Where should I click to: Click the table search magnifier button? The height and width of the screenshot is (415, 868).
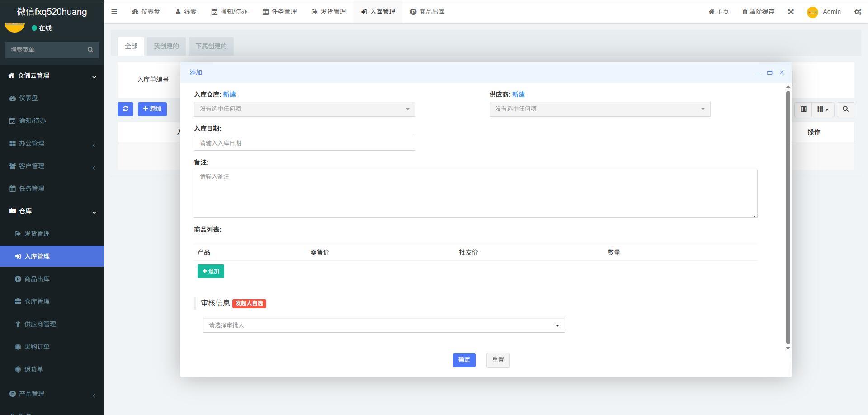click(x=845, y=109)
